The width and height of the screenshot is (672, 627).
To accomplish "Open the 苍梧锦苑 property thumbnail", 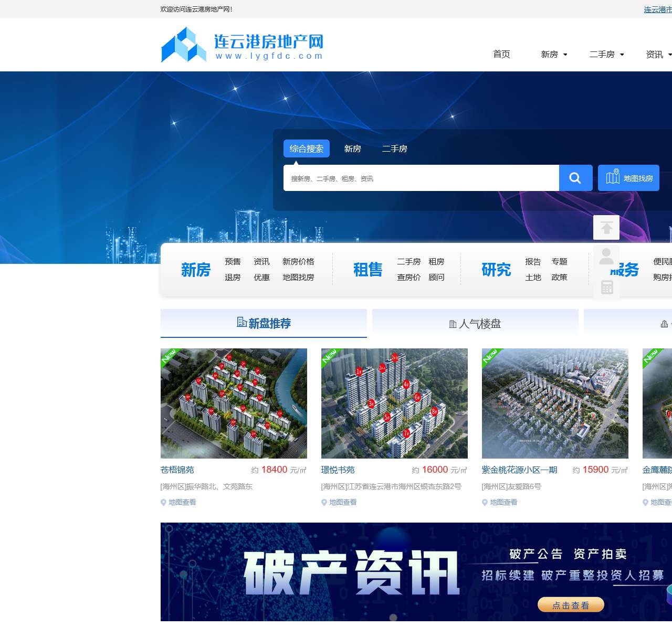I will pos(234,403).
